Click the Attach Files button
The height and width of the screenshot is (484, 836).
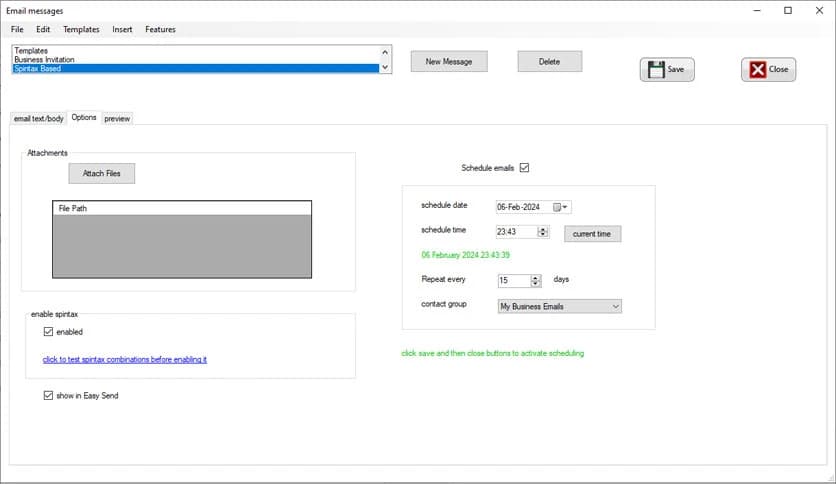pyautogui.click(x=102, y=173)
